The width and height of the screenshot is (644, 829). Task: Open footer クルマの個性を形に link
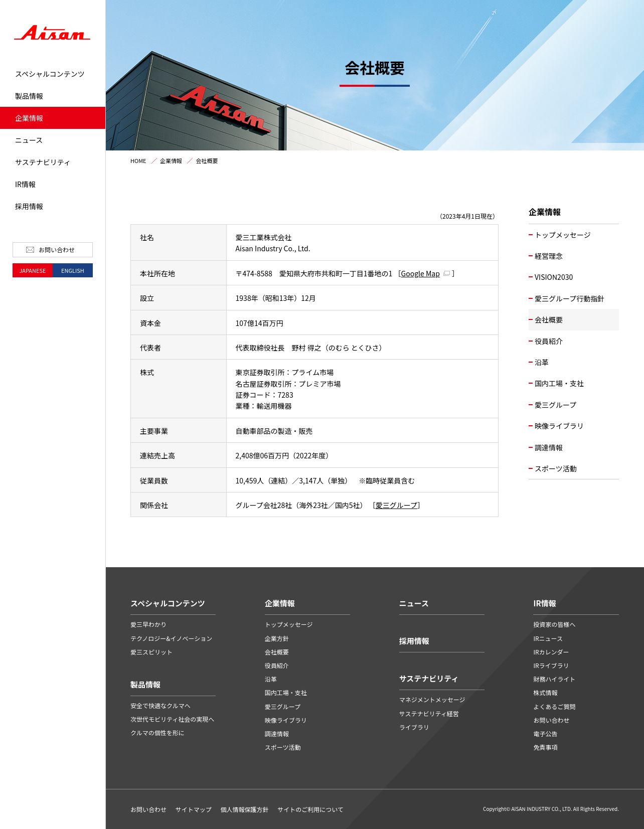pyautogui.click(x=157, y=733)
